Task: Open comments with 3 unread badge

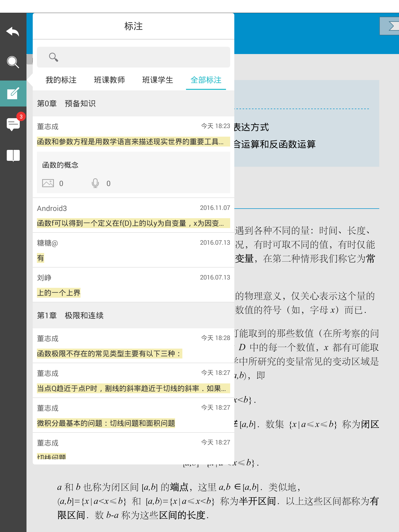Action: (13, 124)
